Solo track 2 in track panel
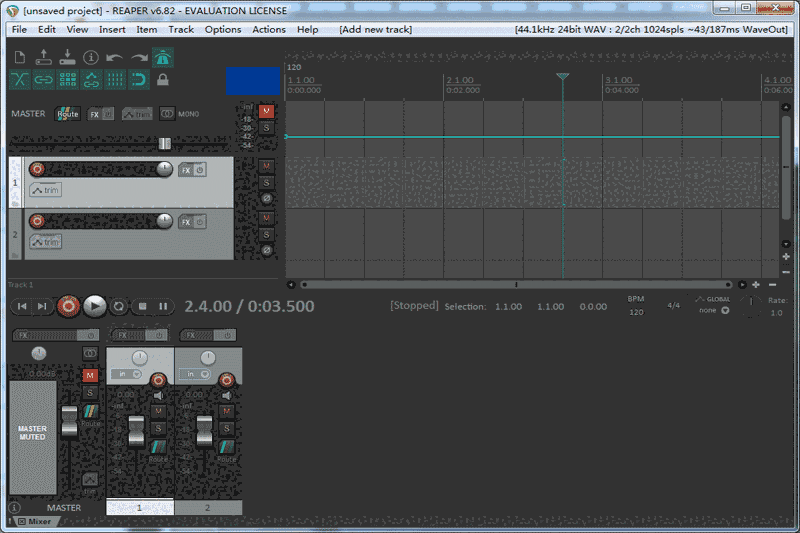The height and width of the screenshot is (533, 800). (x=266, y=234)
